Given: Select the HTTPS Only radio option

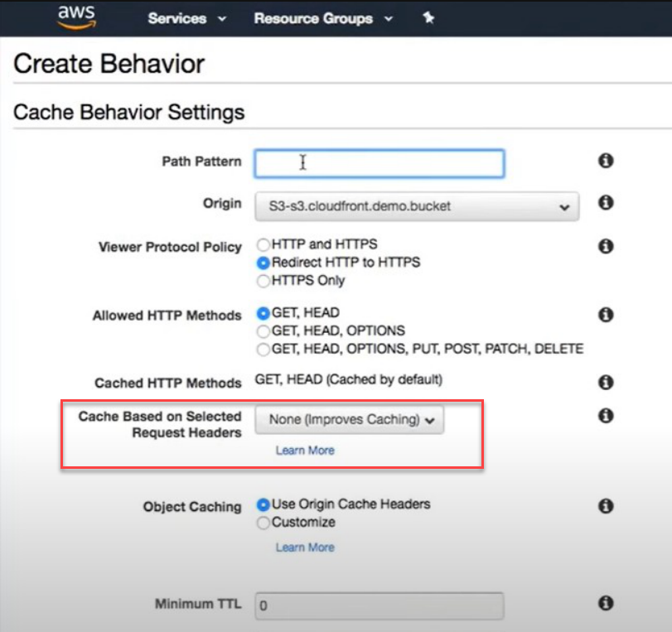Looking at the screenshot, I should tap(263, 281).
